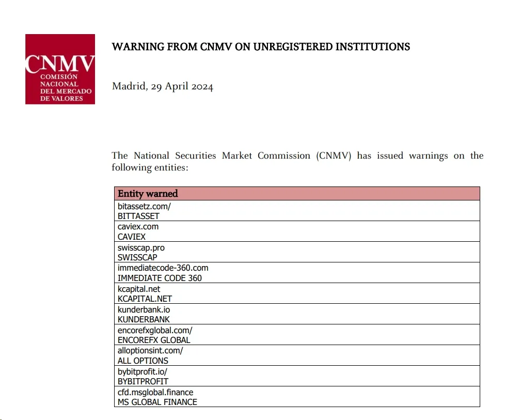The width and height of the screenshot is (505, 420).
Task: Click the 'immediatecode-360.com' entry
Action: click(163, 268)
